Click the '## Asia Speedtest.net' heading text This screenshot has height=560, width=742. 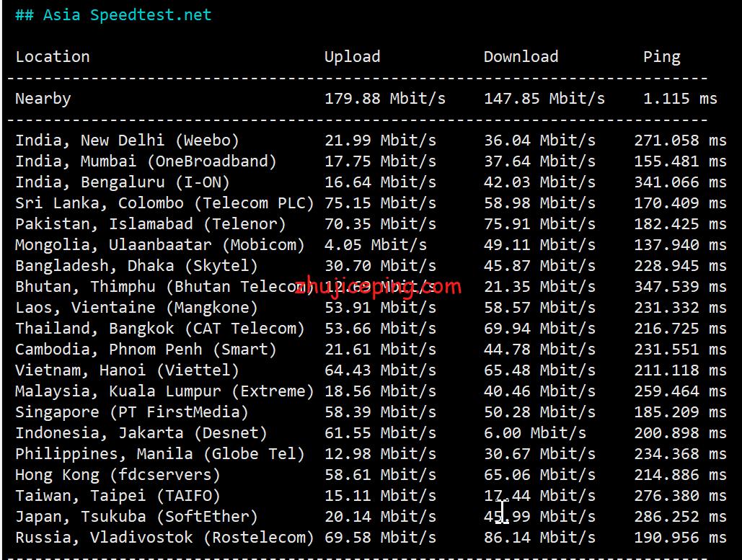tap(113, 15)
